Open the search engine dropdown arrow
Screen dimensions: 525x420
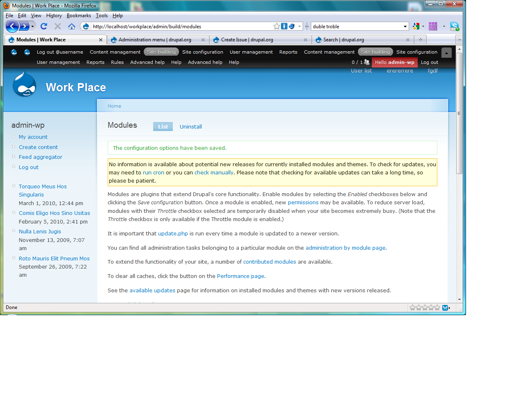coord(405,26)
